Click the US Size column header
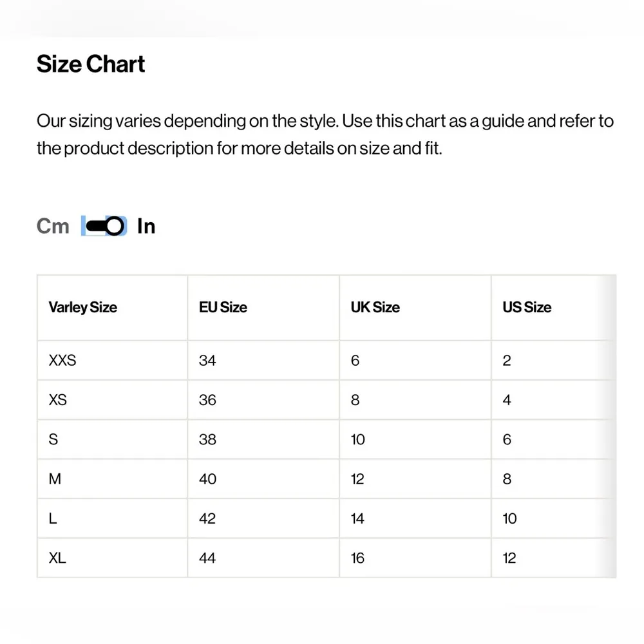 point(527,307)
